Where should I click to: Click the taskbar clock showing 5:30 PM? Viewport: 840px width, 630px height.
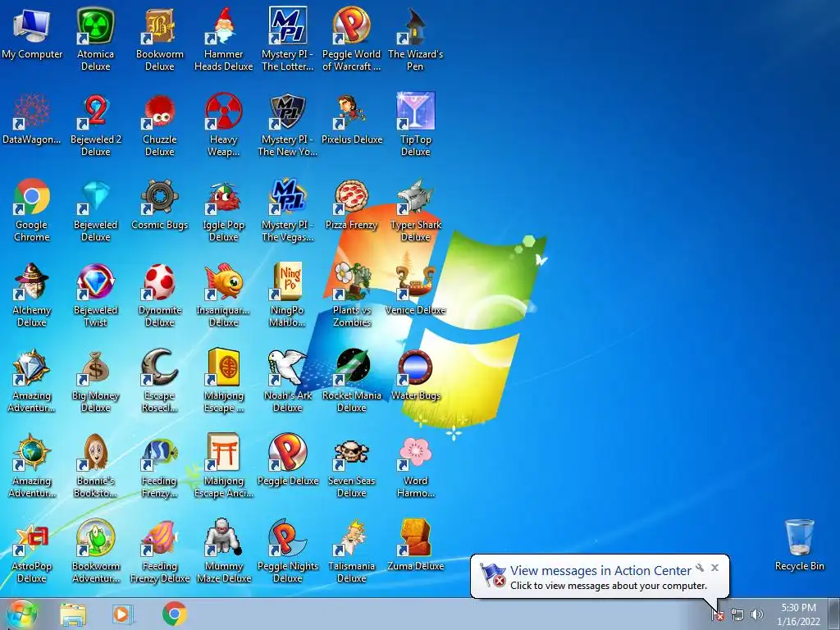click(798, 614)
